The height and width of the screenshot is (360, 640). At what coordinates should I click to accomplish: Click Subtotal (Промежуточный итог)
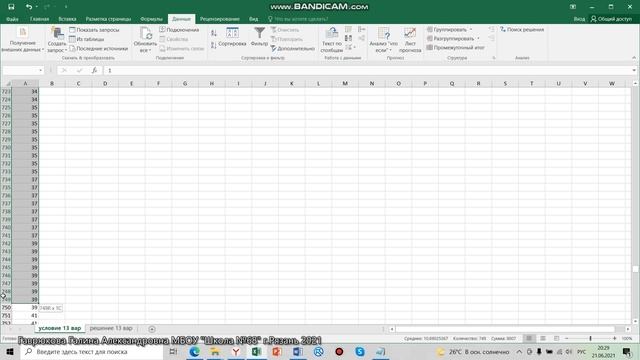point(456,47)
